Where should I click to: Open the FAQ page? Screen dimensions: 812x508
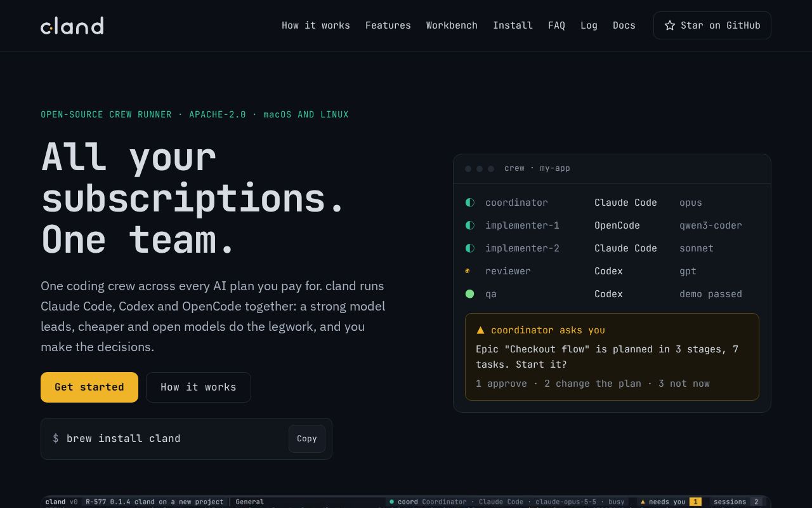coord(556,25)
